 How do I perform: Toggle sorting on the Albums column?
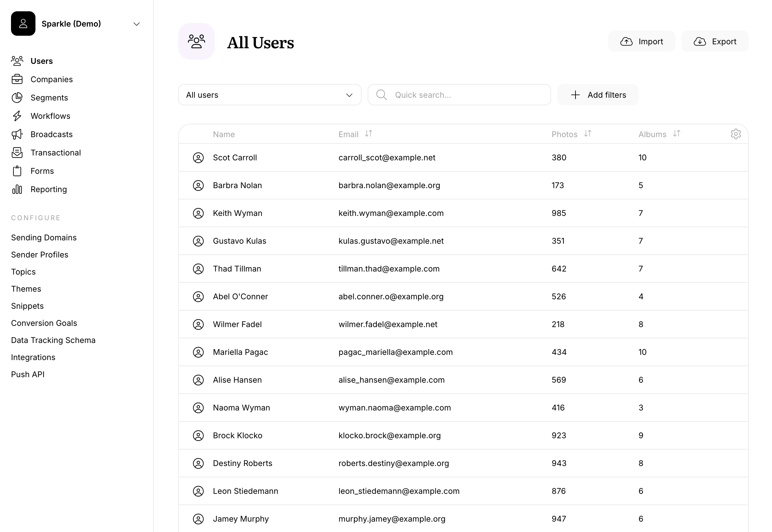click(x=677, y=134)
